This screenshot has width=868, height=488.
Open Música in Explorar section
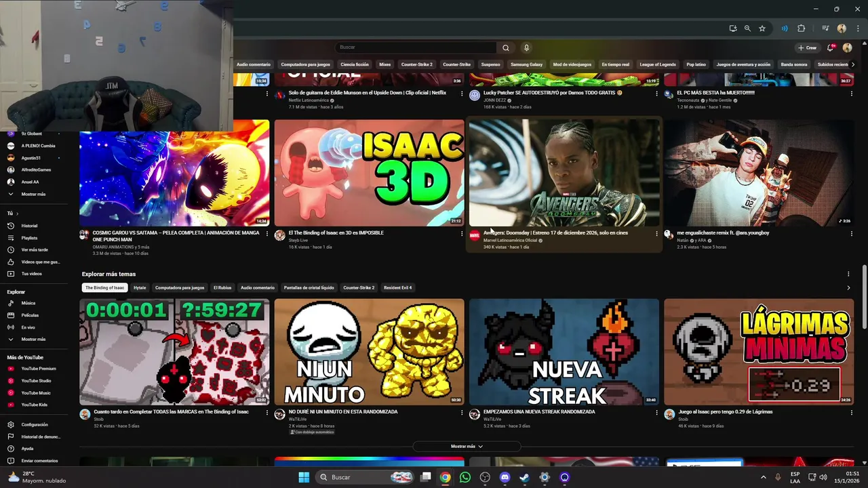coord(28,303)
